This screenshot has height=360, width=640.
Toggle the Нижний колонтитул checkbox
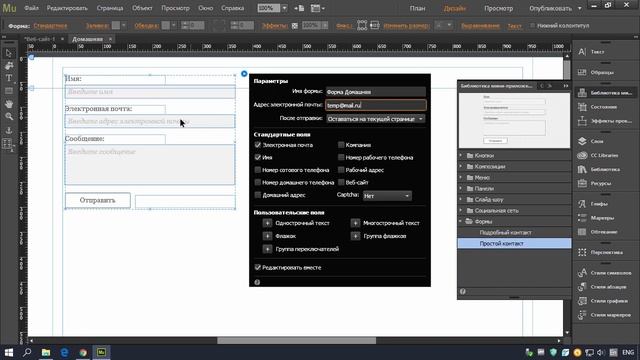point(532,25)
